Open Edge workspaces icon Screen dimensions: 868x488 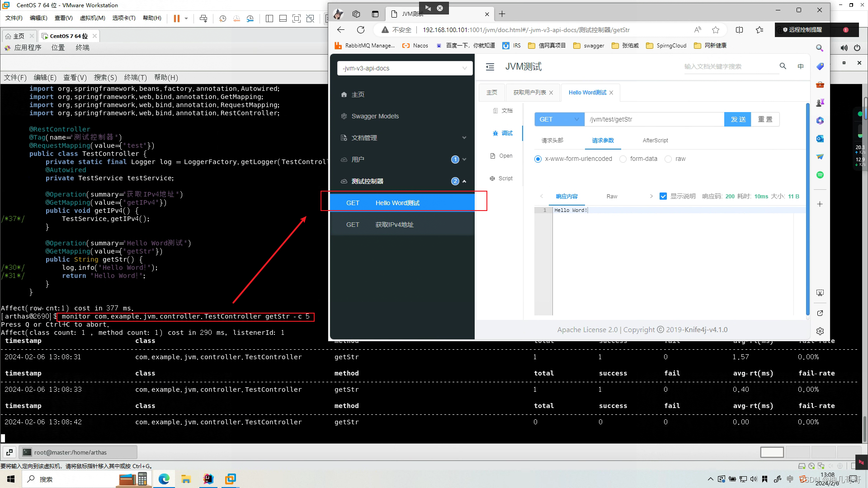(x=356, y=14)
